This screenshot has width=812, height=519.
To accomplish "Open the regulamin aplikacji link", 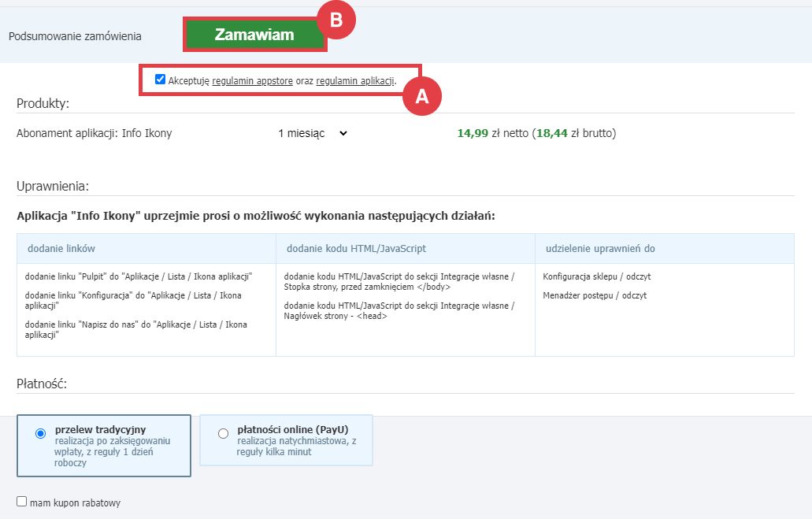I will pyautogui.click(x=354, y=80).
